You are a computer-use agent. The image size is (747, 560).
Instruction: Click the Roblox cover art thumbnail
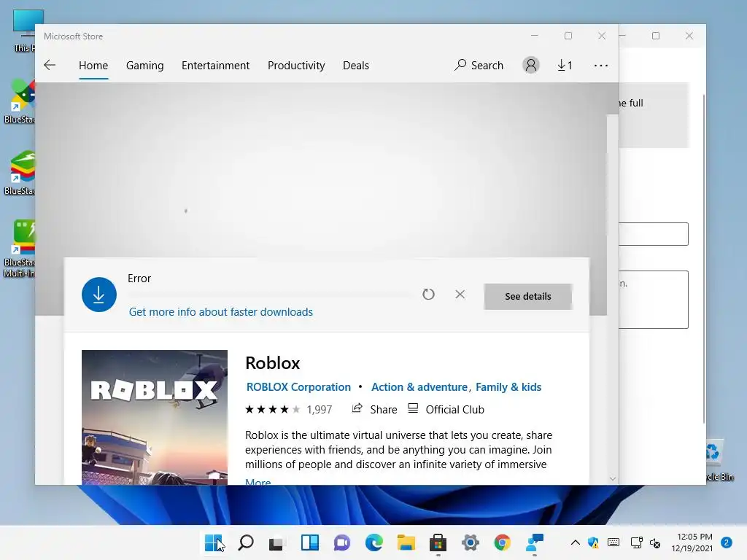click(x=155, y=417)
